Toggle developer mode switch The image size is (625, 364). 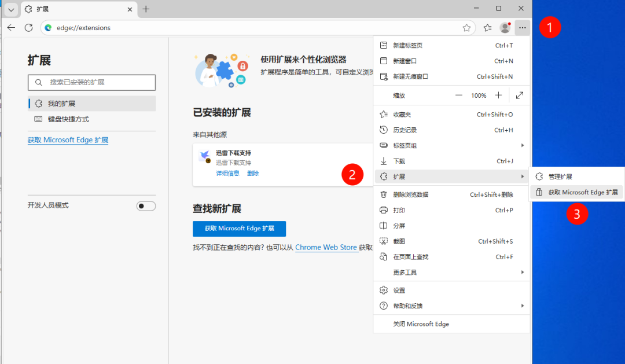point(146,205)
